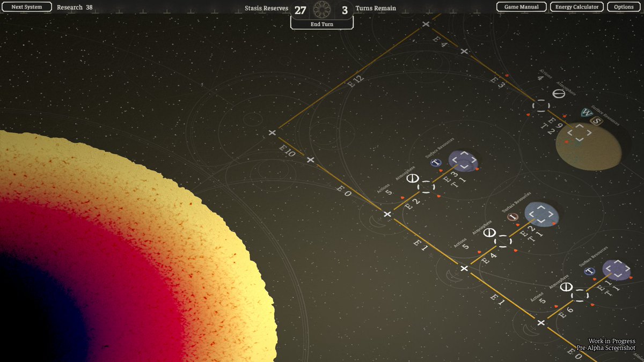Click atmosphere symbol above the I resource branch orbit
The height and width of the screenshot is (362, 644).
click(x=489, y=232)
